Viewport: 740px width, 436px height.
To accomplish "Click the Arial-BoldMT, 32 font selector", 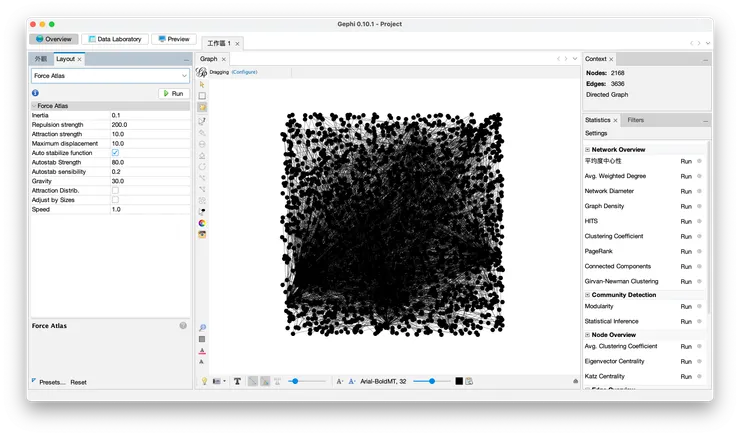I will click(x=383, y=381).
